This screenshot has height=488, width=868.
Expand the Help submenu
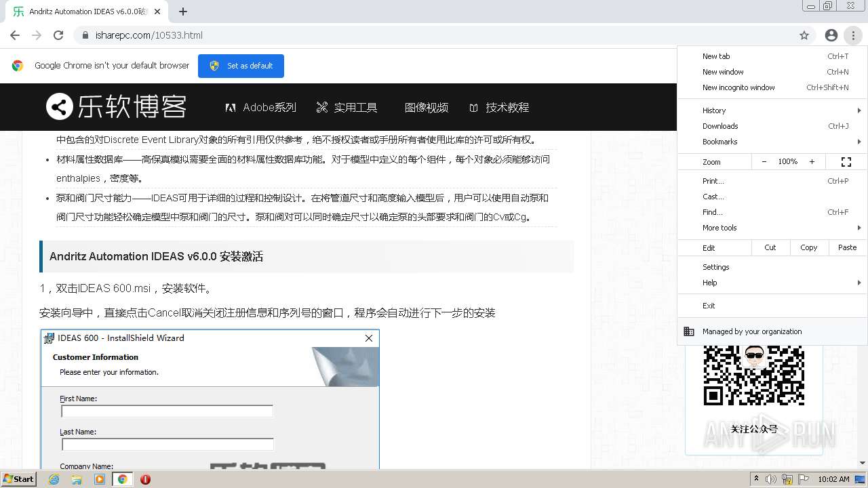click(x=772, y=283)
